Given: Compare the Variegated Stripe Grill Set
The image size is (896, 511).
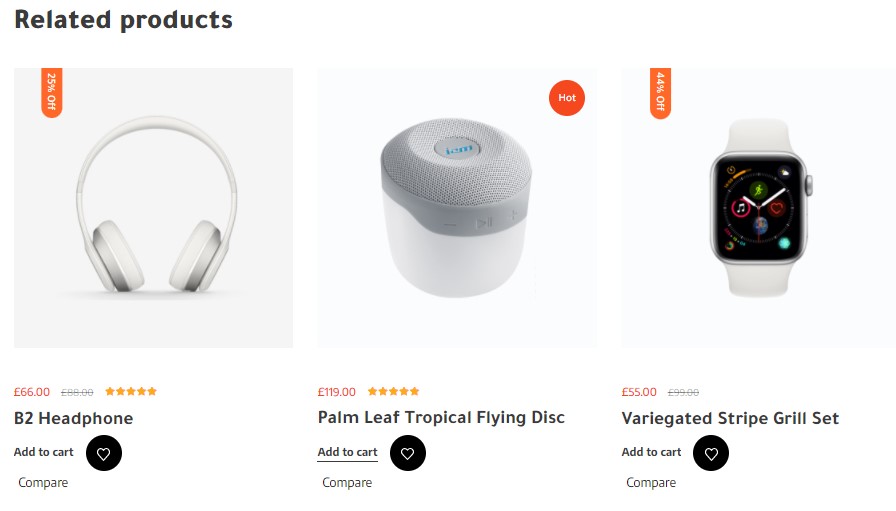Looking at the screenshot, I should (651, 483).
